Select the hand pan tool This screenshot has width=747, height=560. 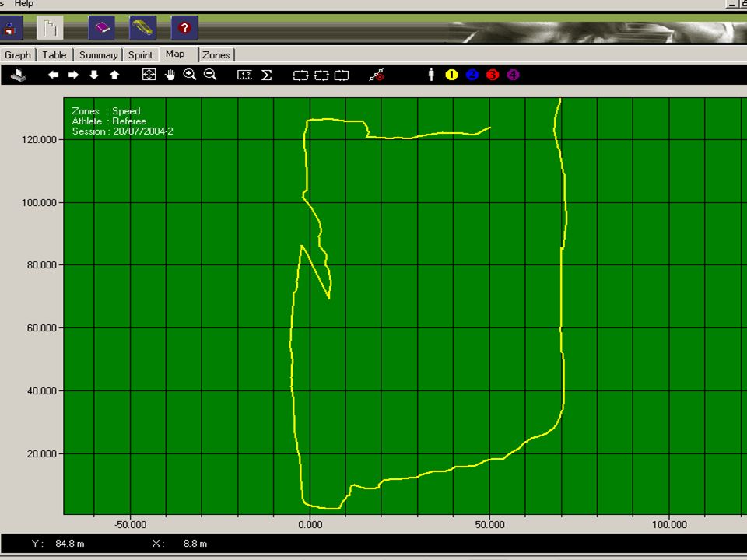pyautogui.click(x=170, y=75)
